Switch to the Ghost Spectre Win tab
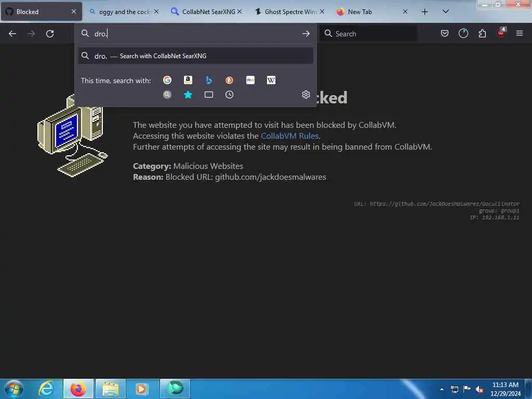Viewport: 532px width, 399px height. [x=290, y=12]
